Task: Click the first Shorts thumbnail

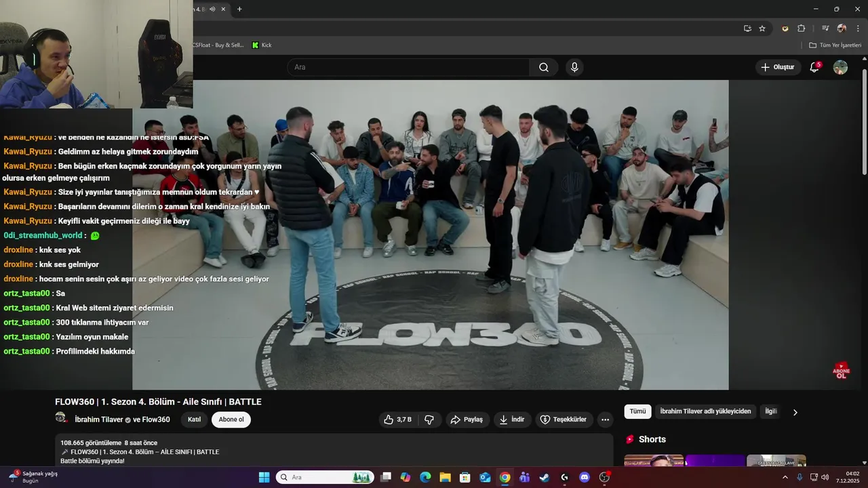Action: point(654,461)
